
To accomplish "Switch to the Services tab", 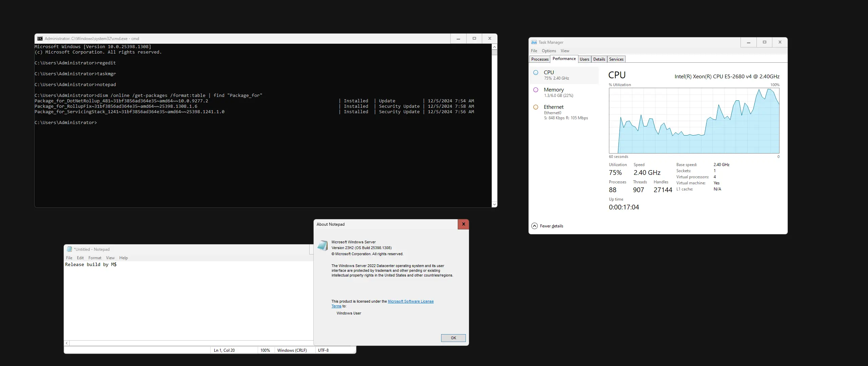I will click(x=616, y=59).
